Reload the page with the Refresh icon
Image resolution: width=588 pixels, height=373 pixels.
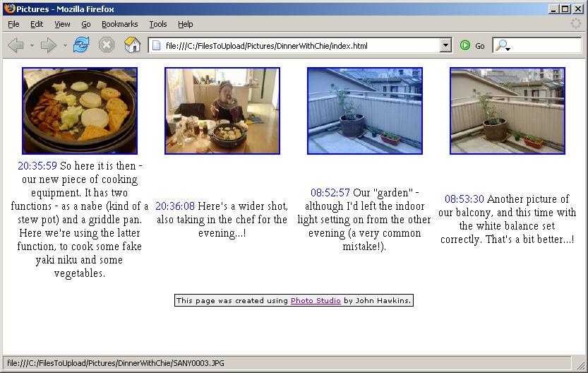click(x=81, y=45)
